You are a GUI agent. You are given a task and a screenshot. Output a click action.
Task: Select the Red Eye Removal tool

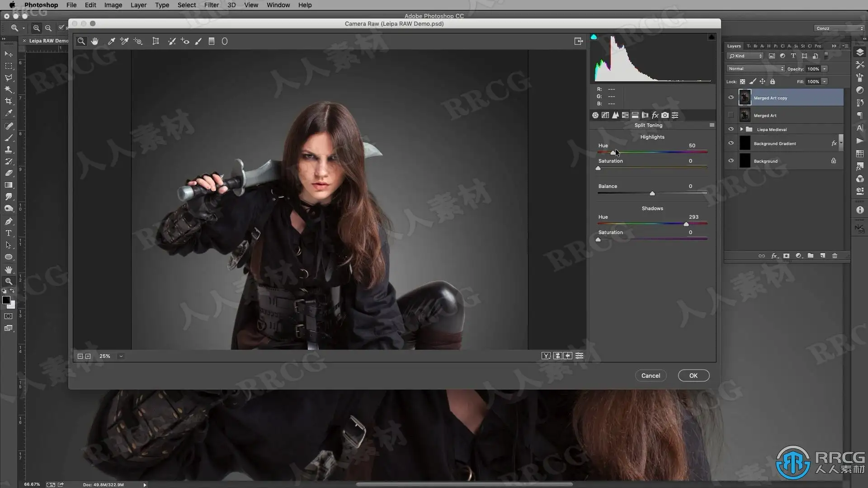pyautogui.click(x=185, y=41)
